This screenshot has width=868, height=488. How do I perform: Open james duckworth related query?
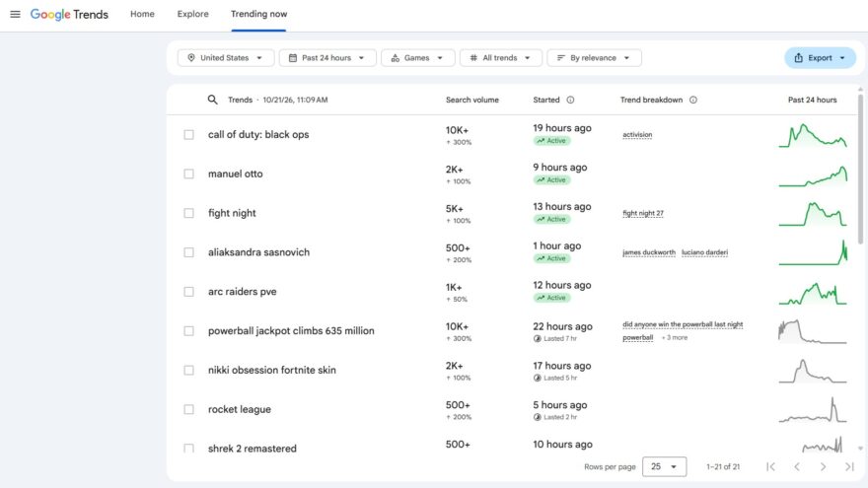(649, 252)
